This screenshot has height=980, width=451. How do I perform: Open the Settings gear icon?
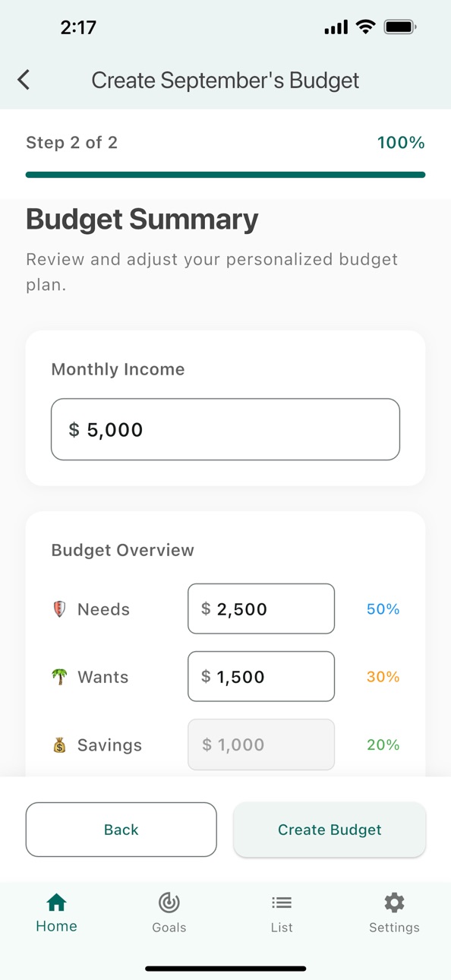(394, 903)
